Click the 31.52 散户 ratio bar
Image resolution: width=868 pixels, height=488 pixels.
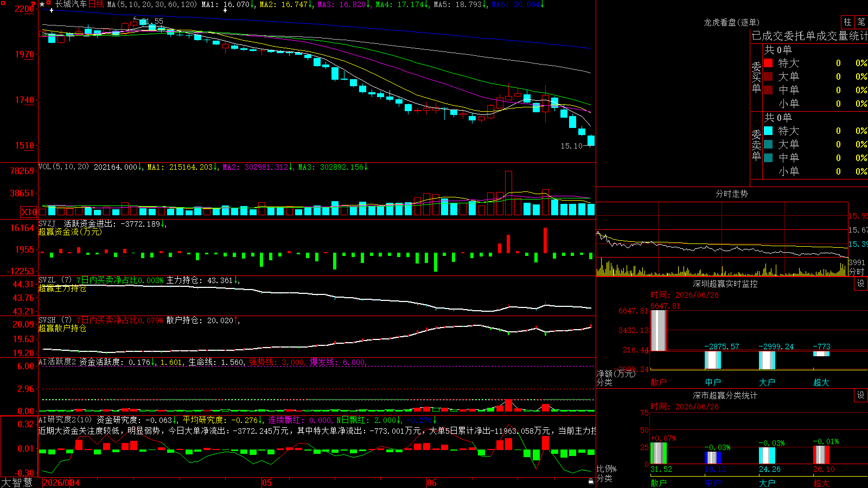tap(658, 453)
